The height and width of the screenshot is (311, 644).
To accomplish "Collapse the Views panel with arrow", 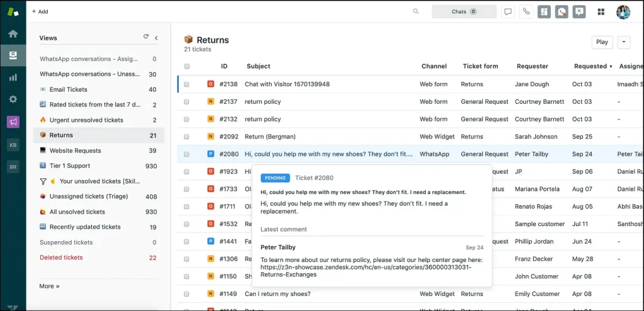I will (157, 38).
